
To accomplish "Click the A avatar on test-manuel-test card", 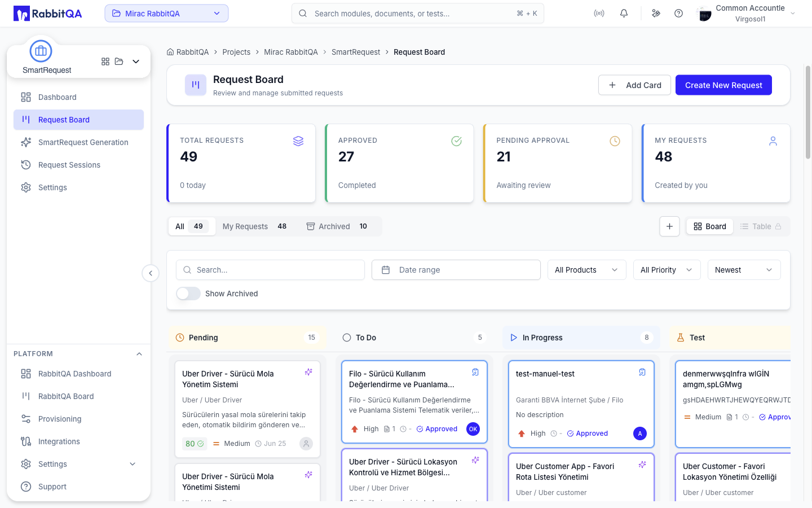I will point(640,433).
